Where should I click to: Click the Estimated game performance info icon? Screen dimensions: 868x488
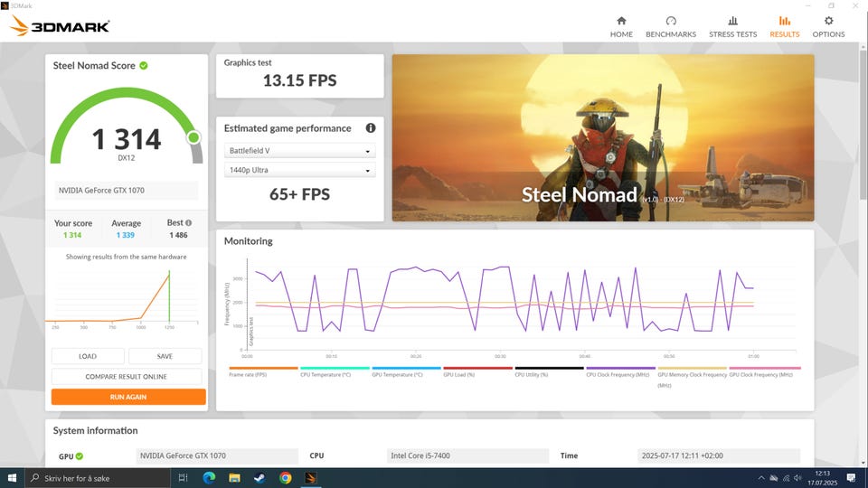click(x=371, y=127)
